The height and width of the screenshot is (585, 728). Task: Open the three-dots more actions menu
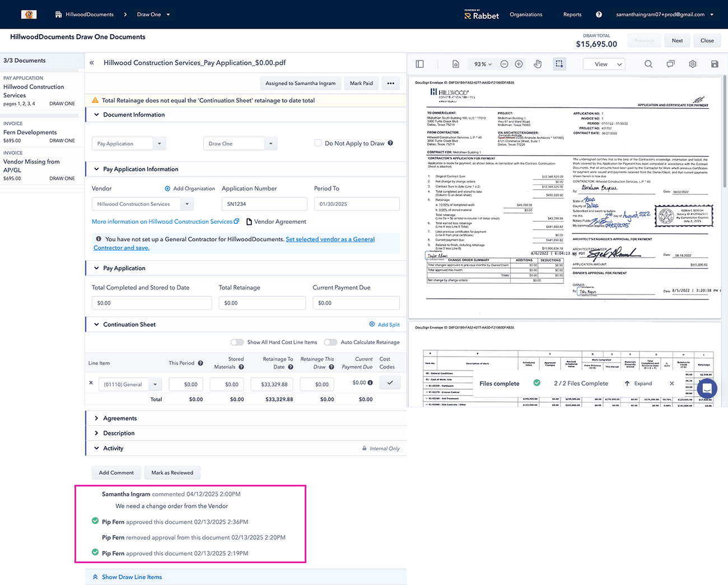(x=390, y=83)
